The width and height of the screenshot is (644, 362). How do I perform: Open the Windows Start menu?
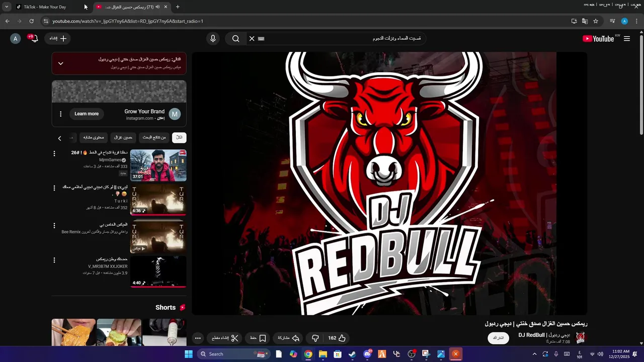coord(189,354)
